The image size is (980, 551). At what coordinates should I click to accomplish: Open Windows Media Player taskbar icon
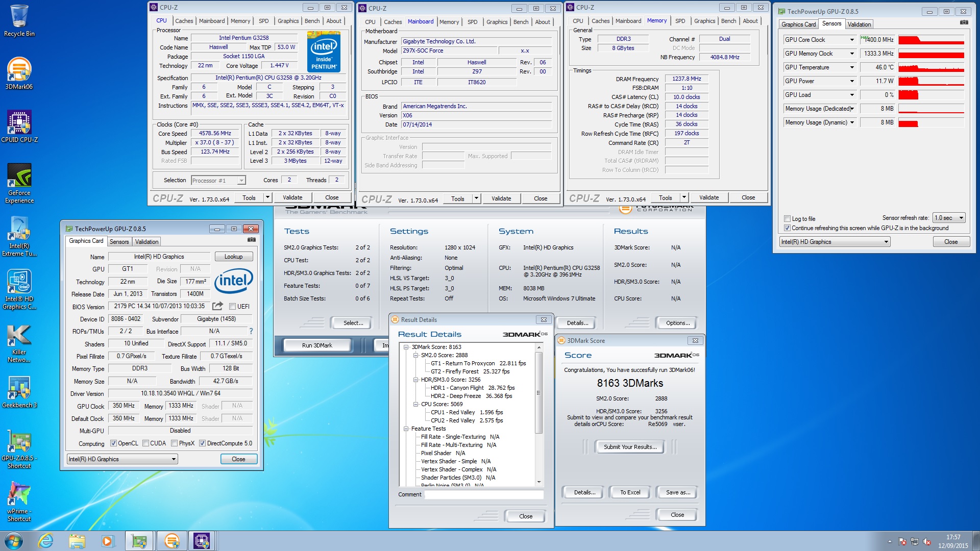point(108,541)
